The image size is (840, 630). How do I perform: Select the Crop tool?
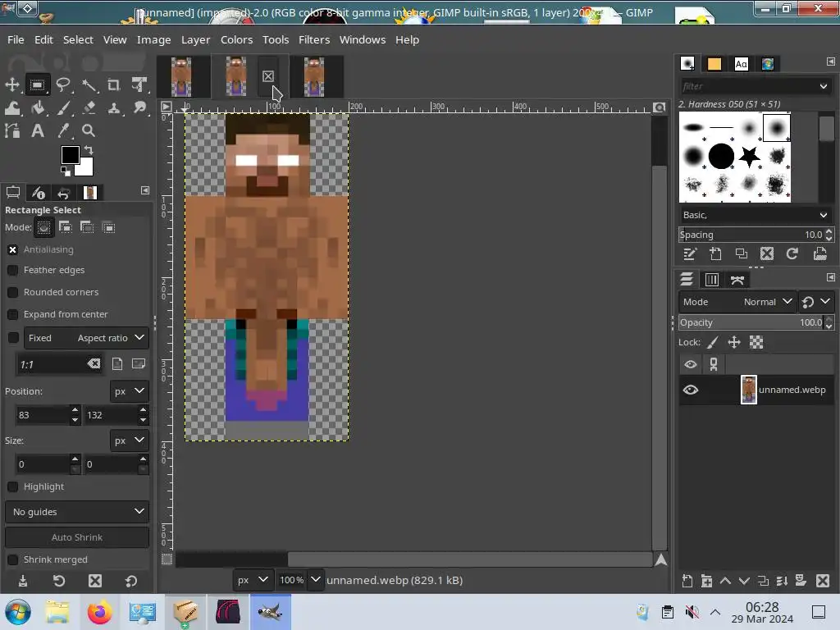(113, 84)
